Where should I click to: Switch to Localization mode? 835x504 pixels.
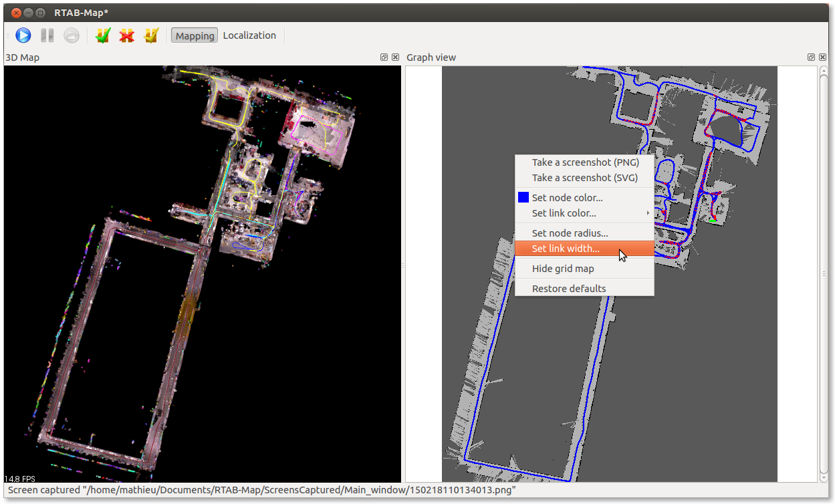pos(249,35)
